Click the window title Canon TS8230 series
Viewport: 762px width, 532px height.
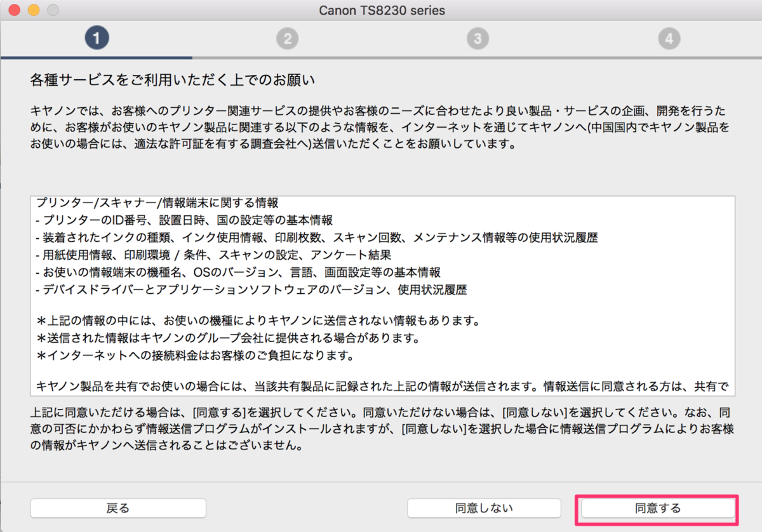click(382, 10)
